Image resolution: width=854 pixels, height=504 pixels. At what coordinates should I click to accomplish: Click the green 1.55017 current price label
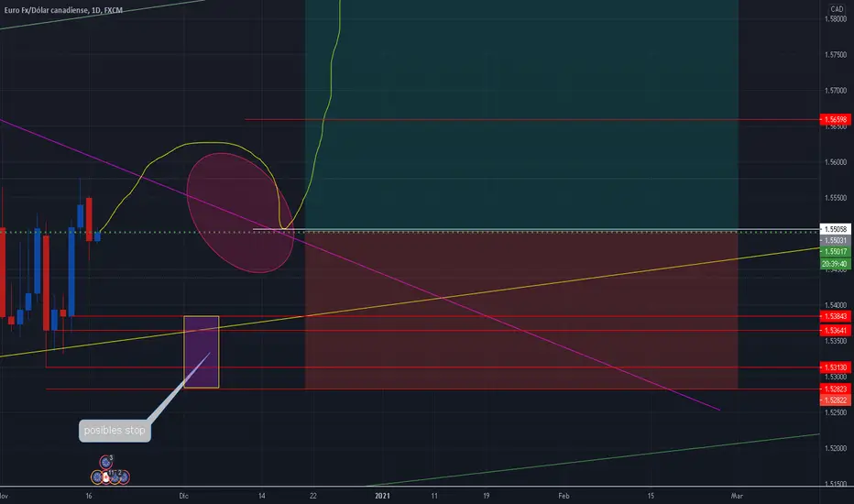[x=835, y=252]
